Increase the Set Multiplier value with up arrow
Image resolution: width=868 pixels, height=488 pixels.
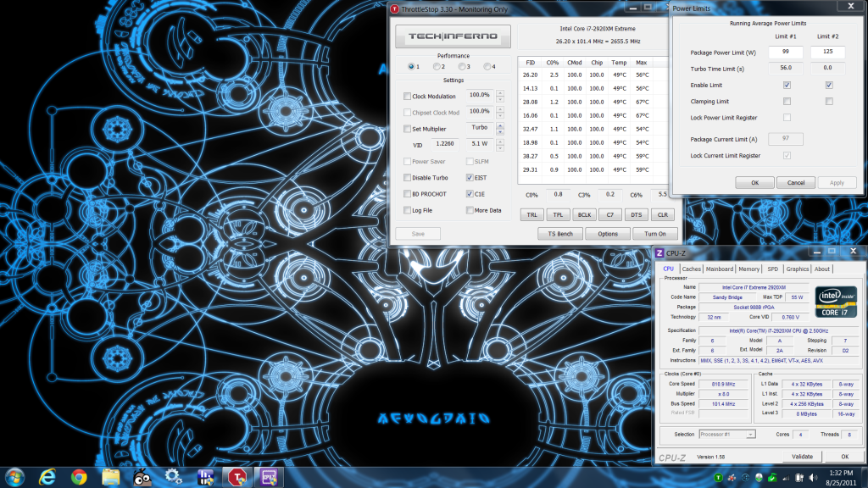point(500,125)
